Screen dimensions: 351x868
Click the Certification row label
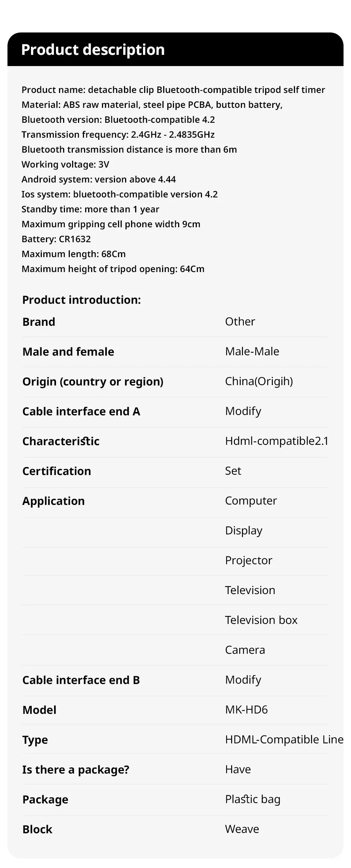[57, 471]
